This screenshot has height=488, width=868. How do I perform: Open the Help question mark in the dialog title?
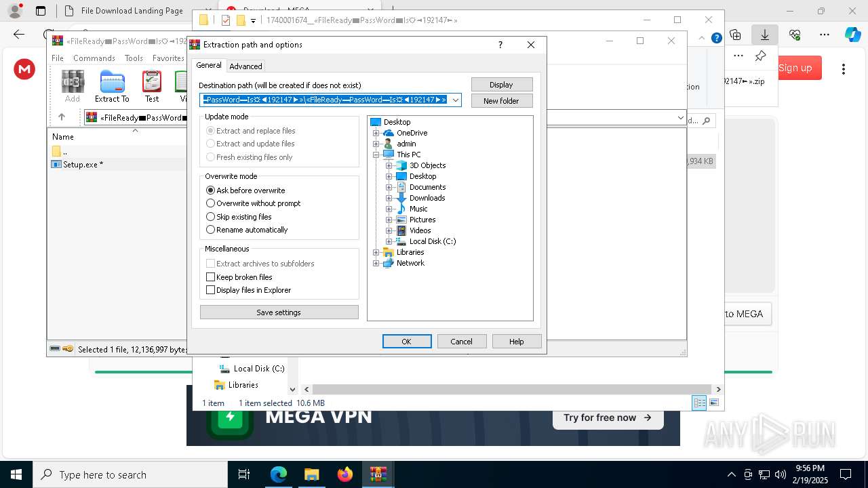point(500,45)
